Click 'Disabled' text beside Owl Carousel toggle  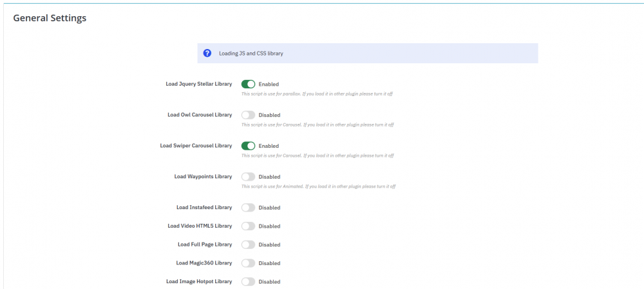coord(269,115)
